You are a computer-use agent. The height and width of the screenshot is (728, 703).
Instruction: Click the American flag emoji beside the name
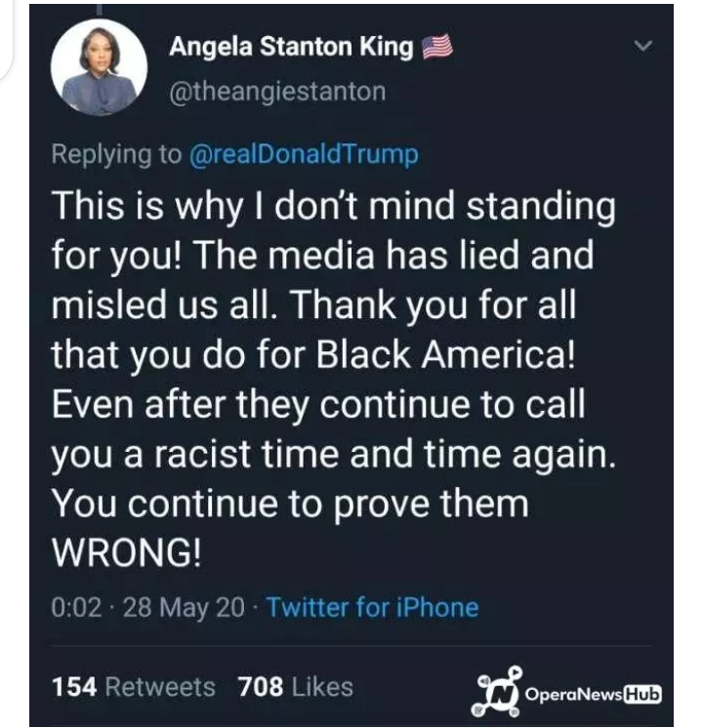click(436, 47)
